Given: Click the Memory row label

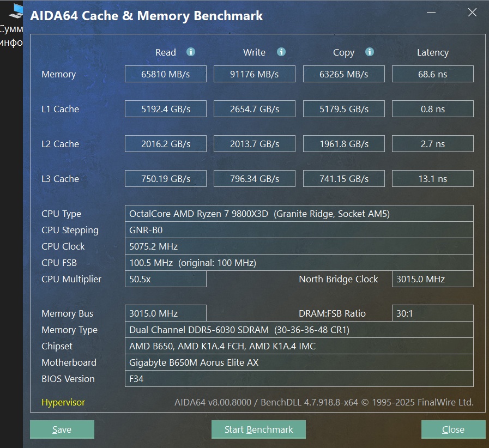Looking at the screenshot, I should click(x=59, y=74).
